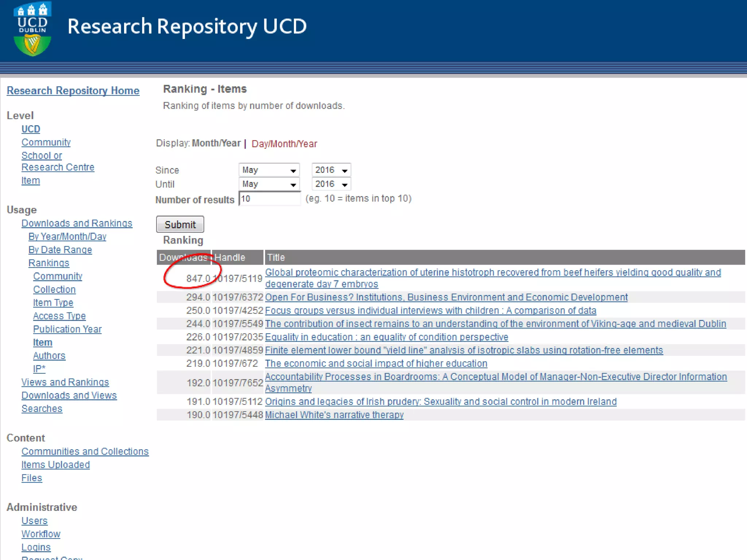
Task: Open the Until year dropdown
Action: tap(331, 184)
